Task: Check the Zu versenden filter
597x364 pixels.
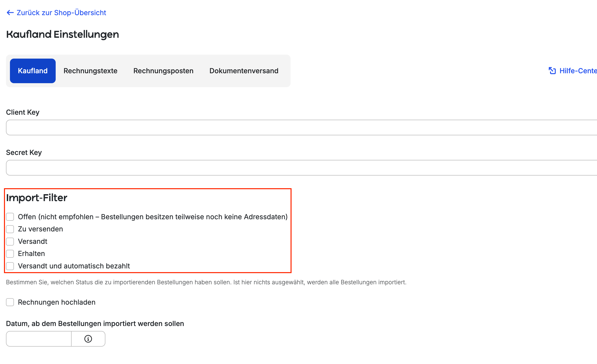Action: click(x=10, y=229)
